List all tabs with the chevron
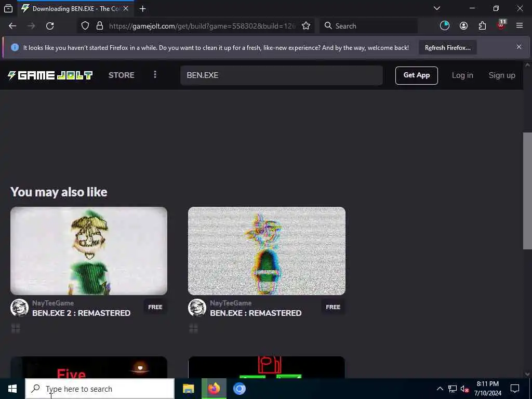 point(436,8)
